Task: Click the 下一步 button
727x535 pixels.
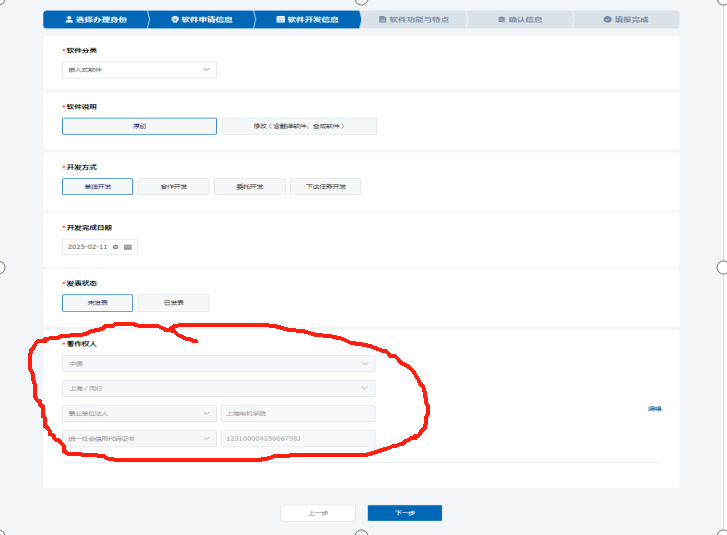Action: point(404,513)
